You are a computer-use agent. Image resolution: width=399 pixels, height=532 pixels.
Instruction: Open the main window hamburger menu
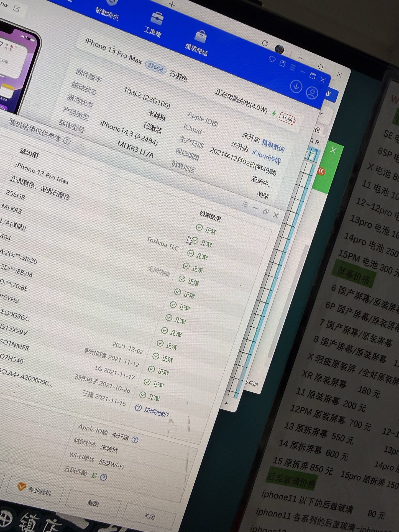293,67
